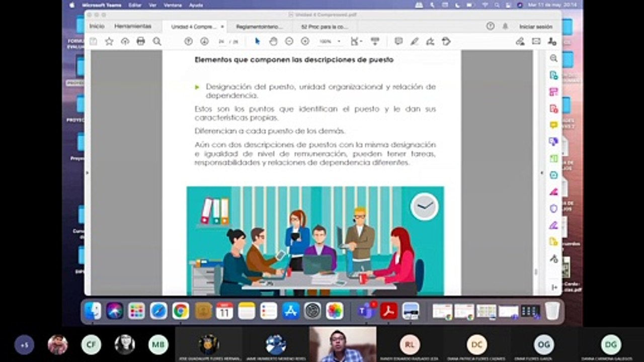Screen dimensions: 644x362
Task: Select the highlighter pen tool
Action: pos(414,41)
